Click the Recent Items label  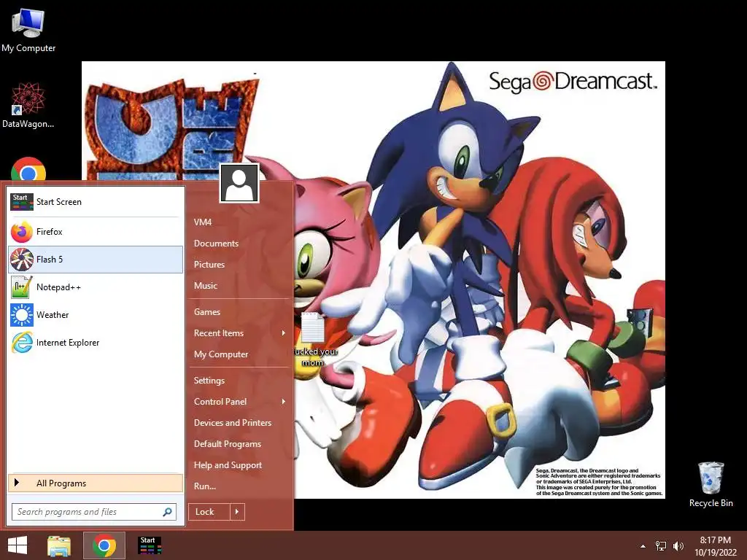coord(219,332)
